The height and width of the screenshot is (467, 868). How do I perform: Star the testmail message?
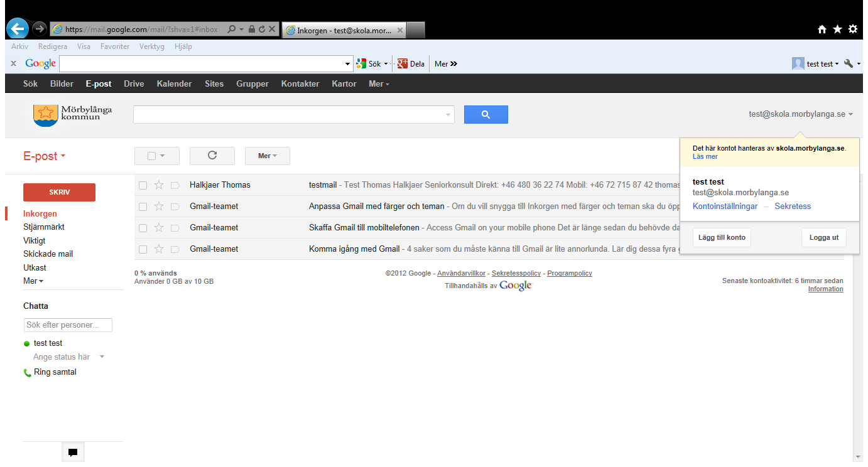(159, 185)
